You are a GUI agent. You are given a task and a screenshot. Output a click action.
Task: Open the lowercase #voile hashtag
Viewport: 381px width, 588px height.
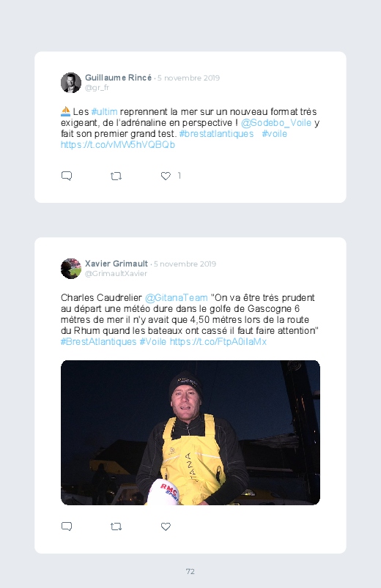coord(275,133)
